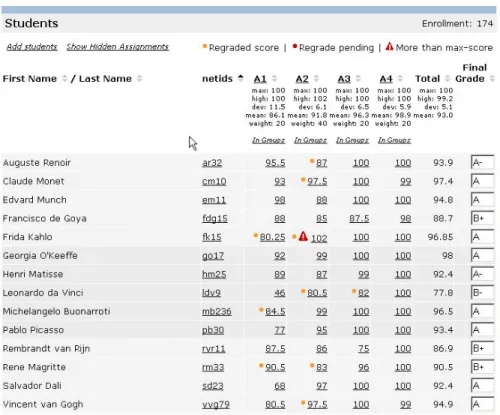Open Salvador Dali's A1 score 68
Viewport: 500px width, 415px height.
point(280,386)
